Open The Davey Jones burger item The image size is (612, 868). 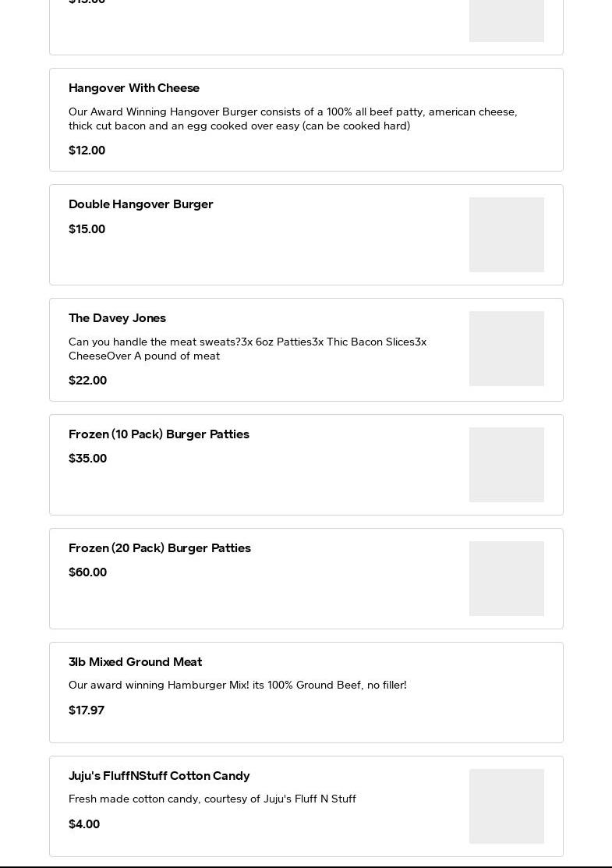pos(117,318)
